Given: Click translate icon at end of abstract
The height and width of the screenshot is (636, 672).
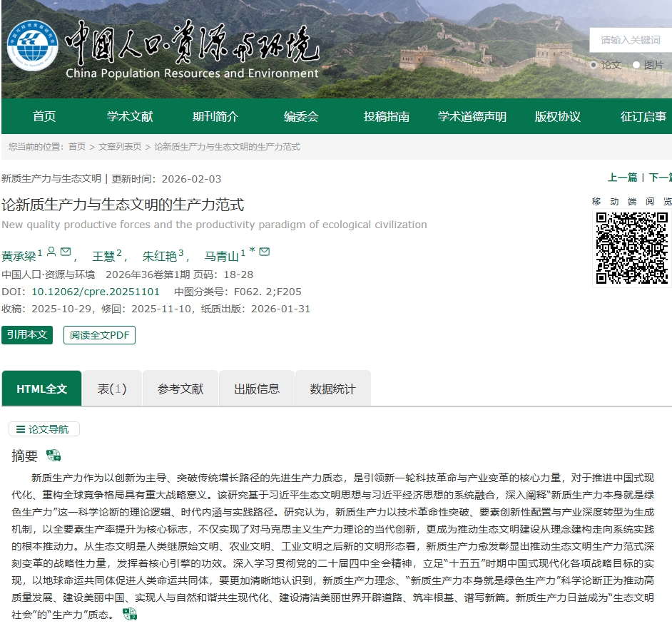Looking at the screenshot, I should (129, 614).
